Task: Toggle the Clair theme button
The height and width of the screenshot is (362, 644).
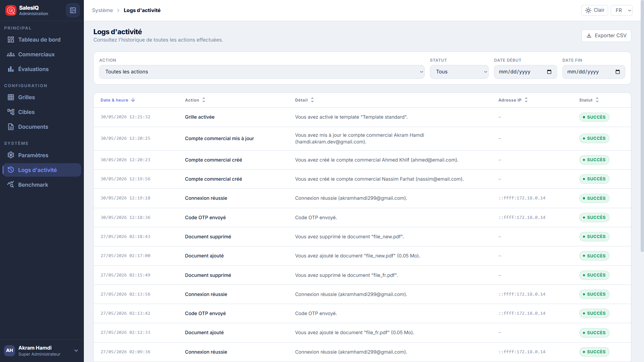Action: (x=594, y=10)
